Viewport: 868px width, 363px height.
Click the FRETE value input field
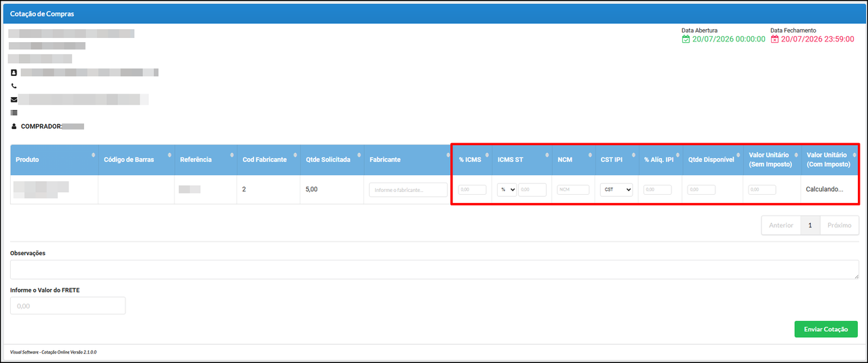[x=68, y=306]
